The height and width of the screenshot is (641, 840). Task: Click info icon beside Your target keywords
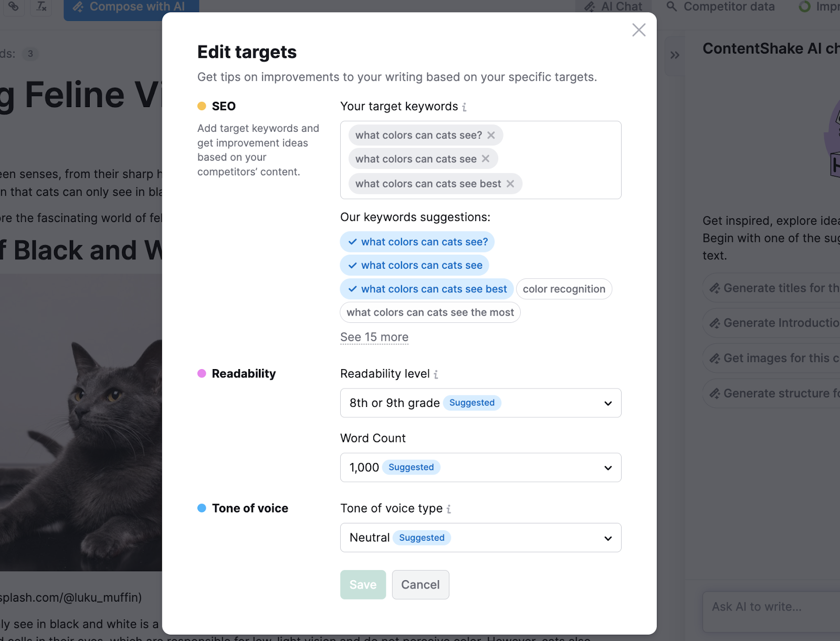[x=465, y=107]
